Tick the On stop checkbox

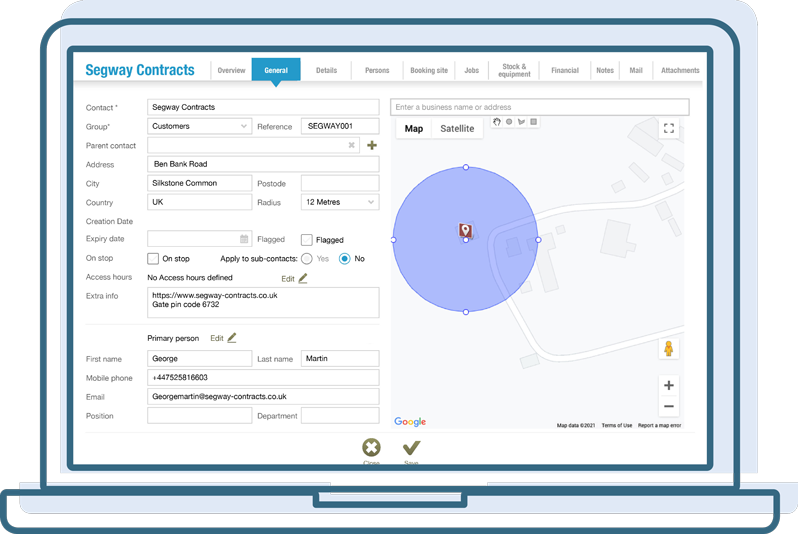click(x=153, y=259)
